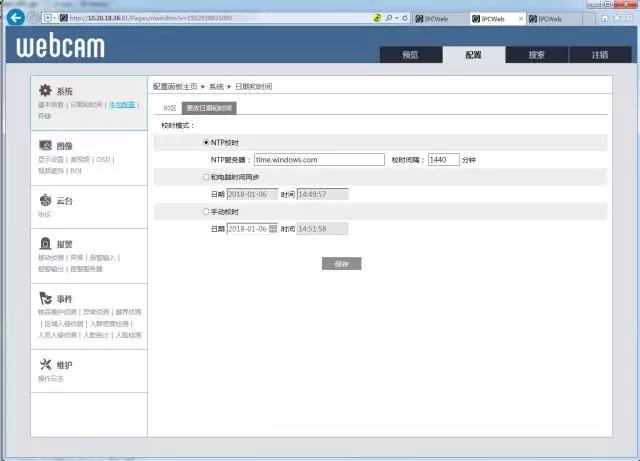Viewport: 640px width, 461px height.
Task: Open the calendar picker beside manual date
Action: coord(273,229)
